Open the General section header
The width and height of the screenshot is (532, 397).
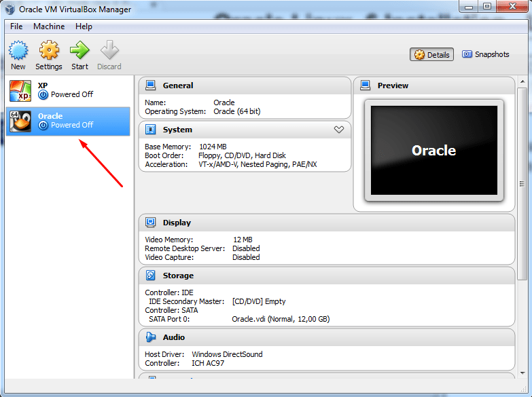coord(245,86)
